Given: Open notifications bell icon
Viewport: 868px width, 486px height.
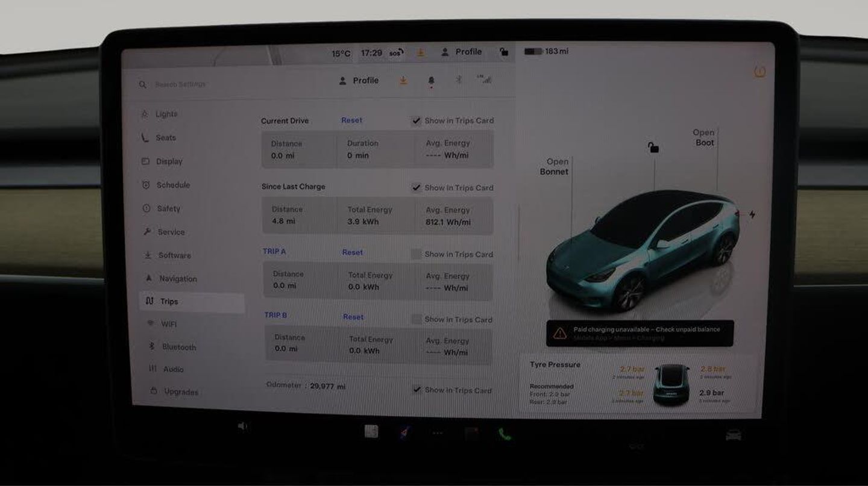Looking at the screenshot, I should (x=431, y=81).
